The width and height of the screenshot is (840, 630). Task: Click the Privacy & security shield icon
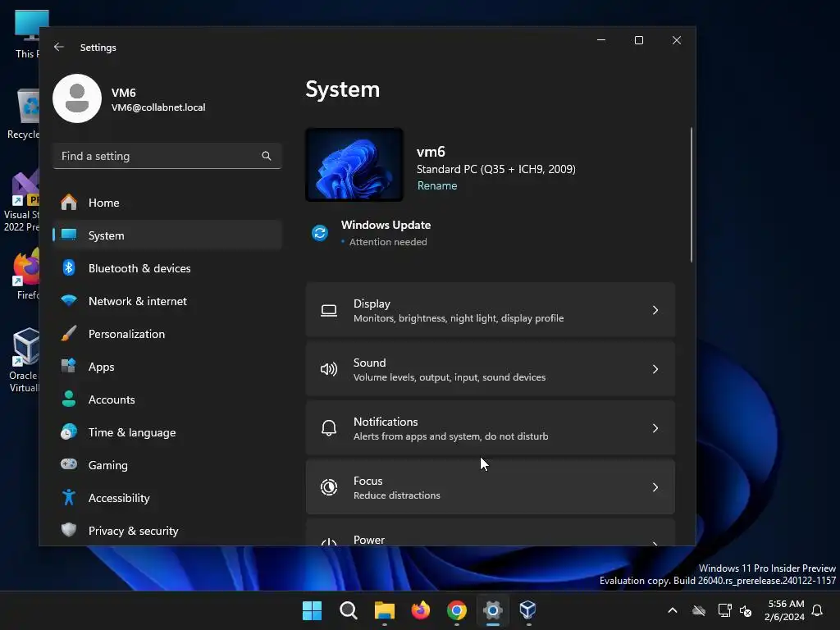pos(69,531)
